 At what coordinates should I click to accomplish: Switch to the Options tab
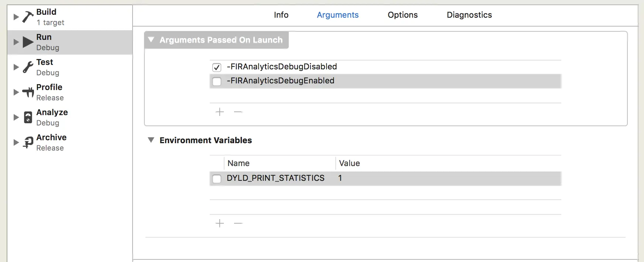402,15
